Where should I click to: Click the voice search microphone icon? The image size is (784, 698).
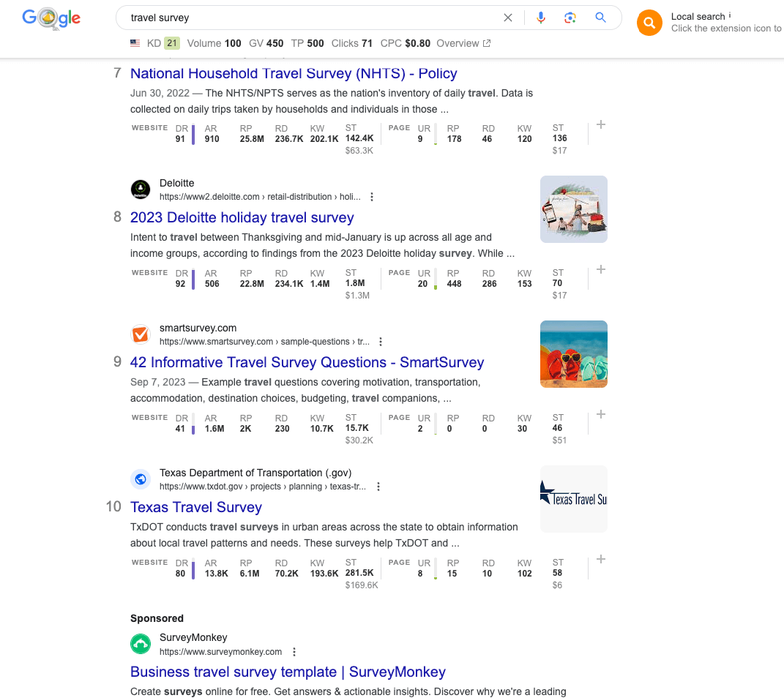541,17
